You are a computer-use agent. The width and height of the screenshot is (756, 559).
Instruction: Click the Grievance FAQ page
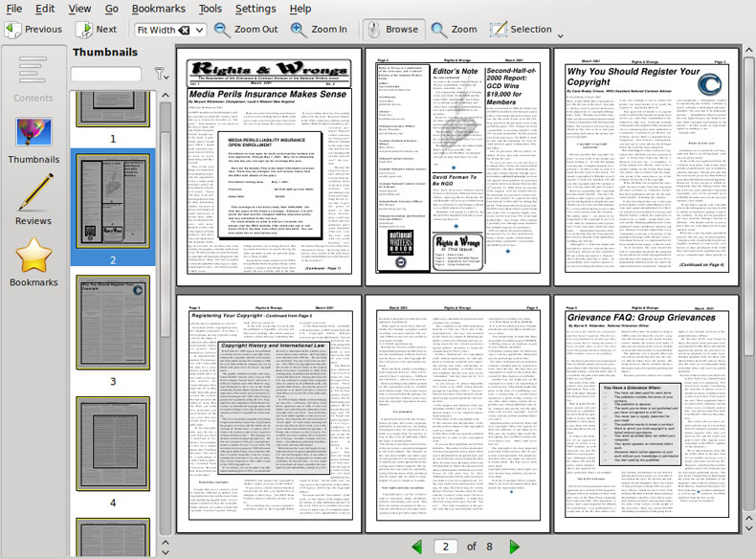(646, 414)
